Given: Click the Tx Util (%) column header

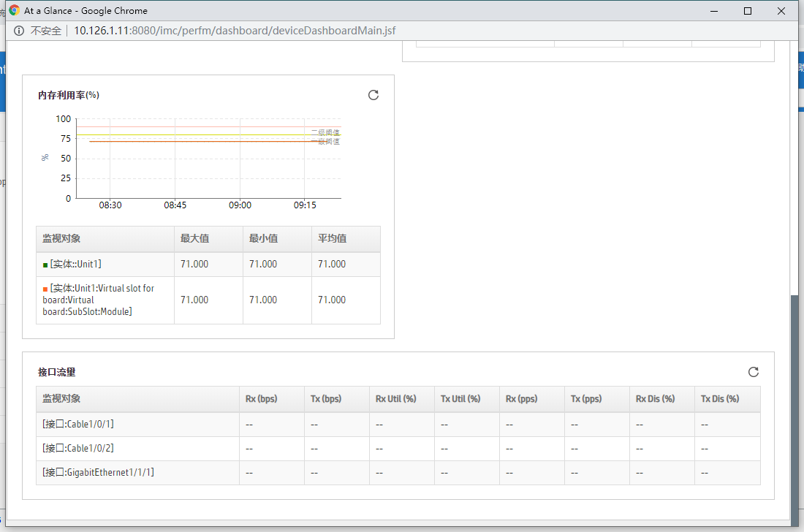Looking at the screenshot, I should pos(460,399).
